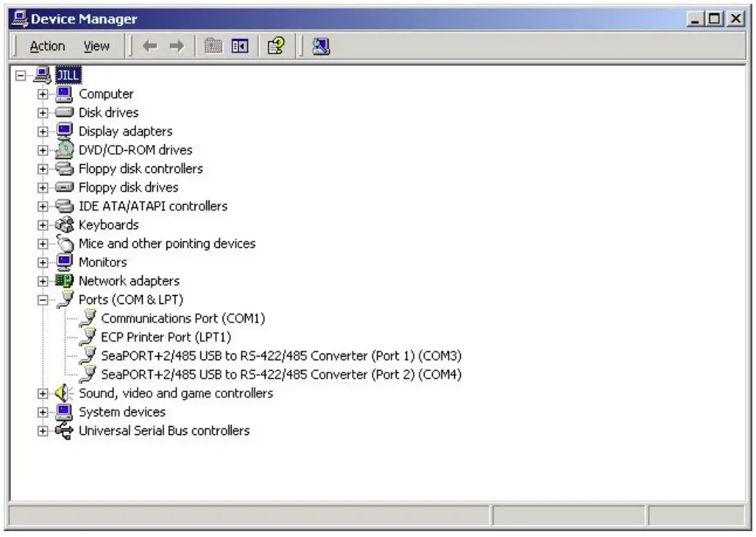
Task: Select 'Communications Port (COM1)' device
Action: click(183, 319)
